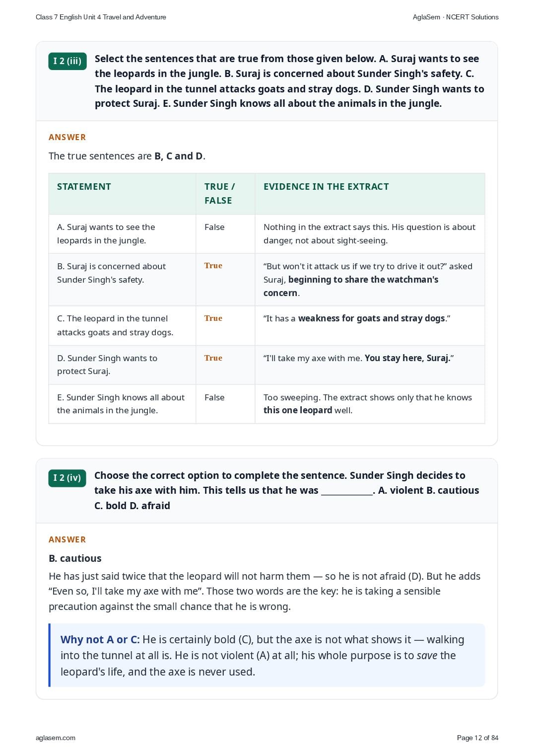Click the True value for statement C
Screen dimensions: 534x756
pos(213,318)
